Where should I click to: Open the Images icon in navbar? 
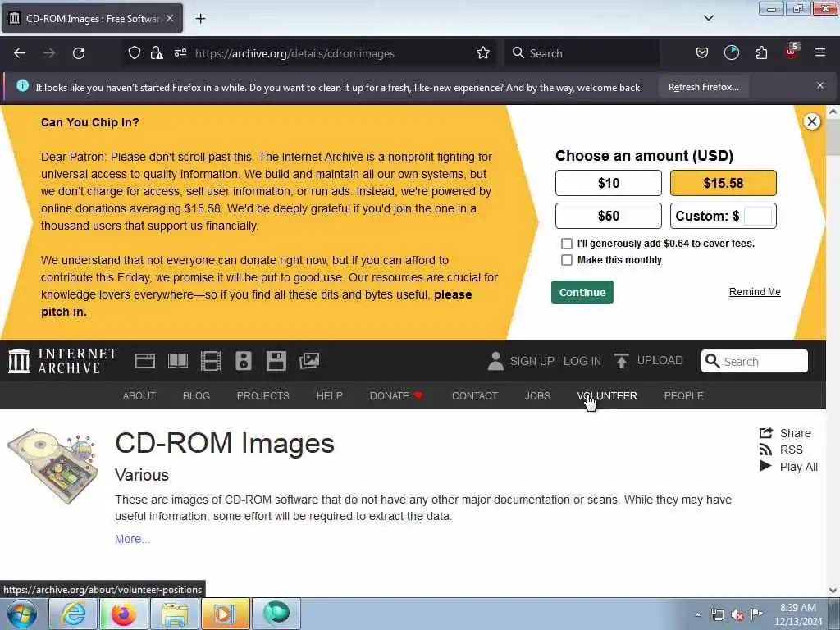click(x=309, y=361)
